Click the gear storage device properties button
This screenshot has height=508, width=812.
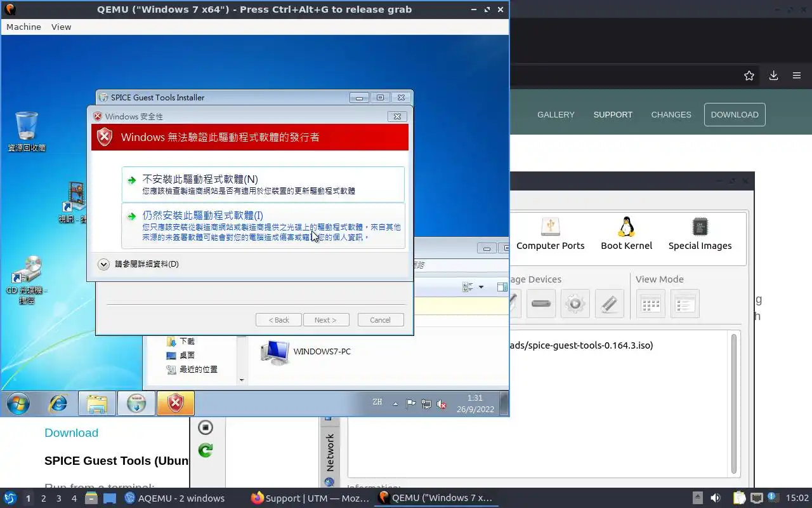pyautogui.click(x=575, y=304)
